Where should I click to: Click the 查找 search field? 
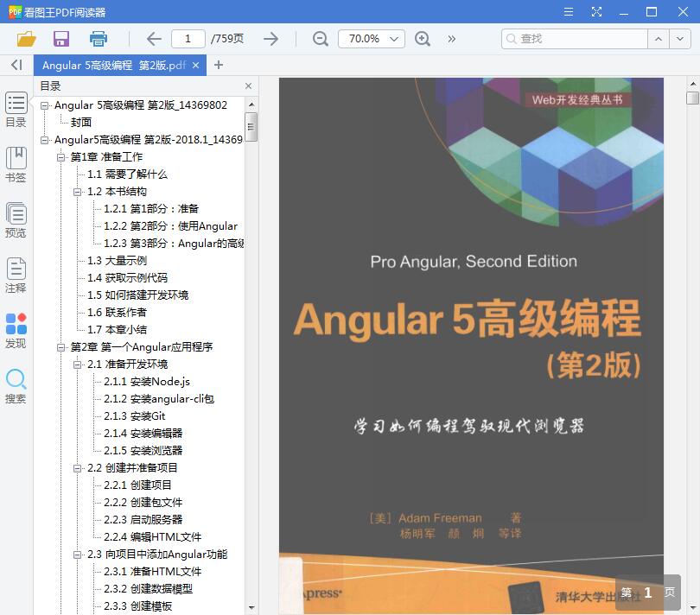click(x=575, y=39)
